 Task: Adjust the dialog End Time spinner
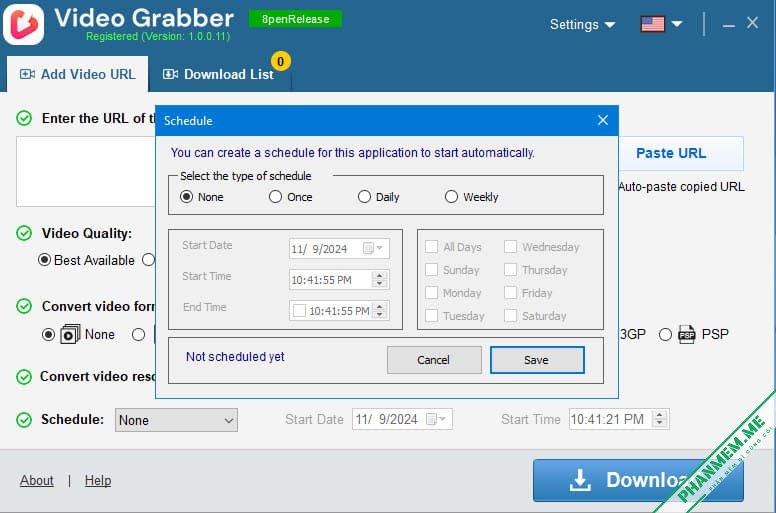(x=380, y=311)
